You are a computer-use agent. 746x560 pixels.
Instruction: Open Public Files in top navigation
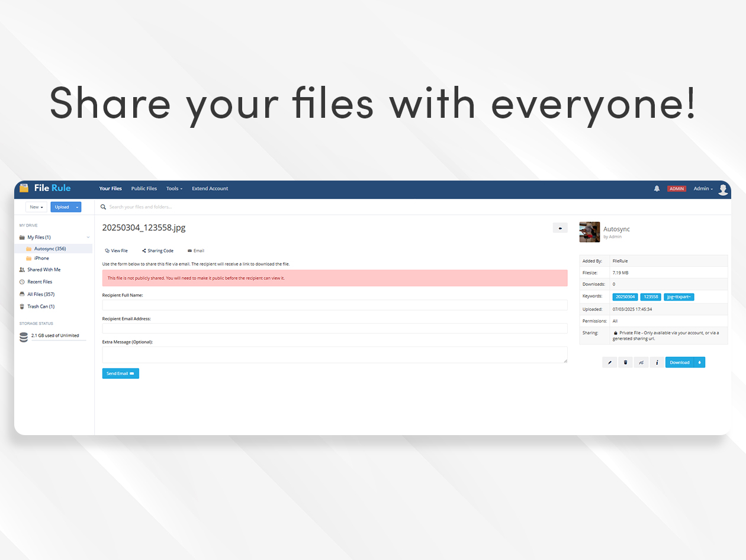144,189
